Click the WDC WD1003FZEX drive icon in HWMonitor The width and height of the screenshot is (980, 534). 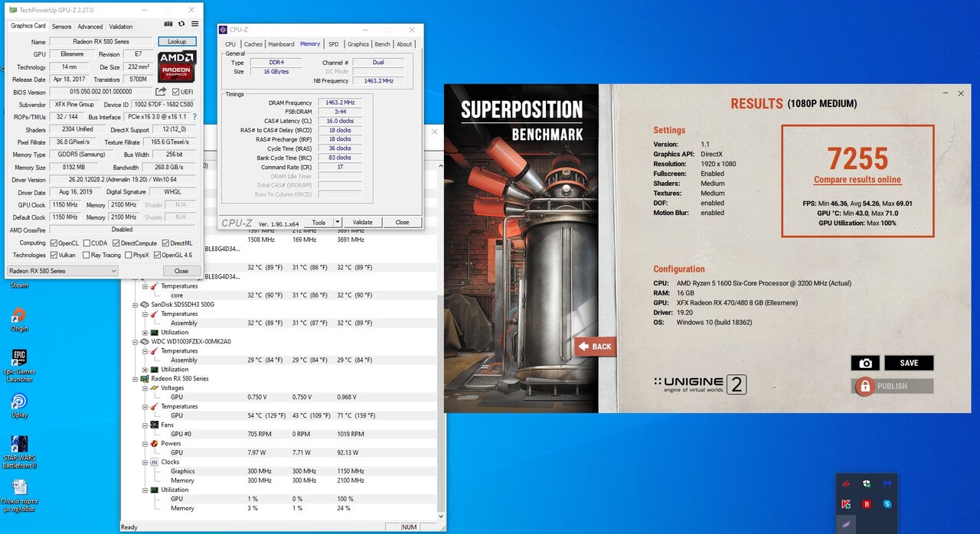coord(145,341)
